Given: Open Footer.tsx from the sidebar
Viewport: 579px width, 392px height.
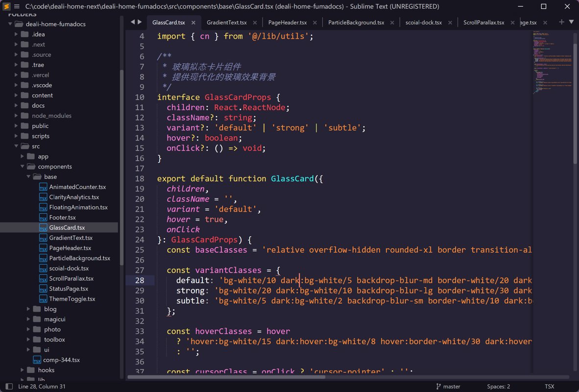Looking at the screenshot, I should (x=62, y=218).
